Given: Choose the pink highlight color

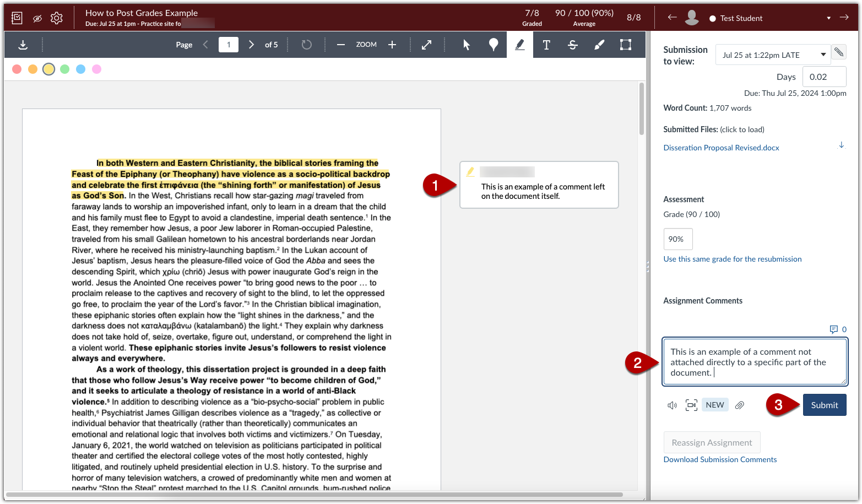Looking at the screenshot, I should tap(97, 69).
